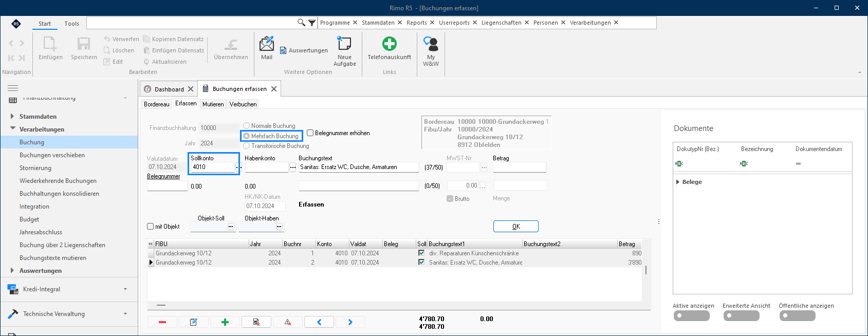
Task: Open Telefonauskunft green plus icon
Action: coord(390,44)
